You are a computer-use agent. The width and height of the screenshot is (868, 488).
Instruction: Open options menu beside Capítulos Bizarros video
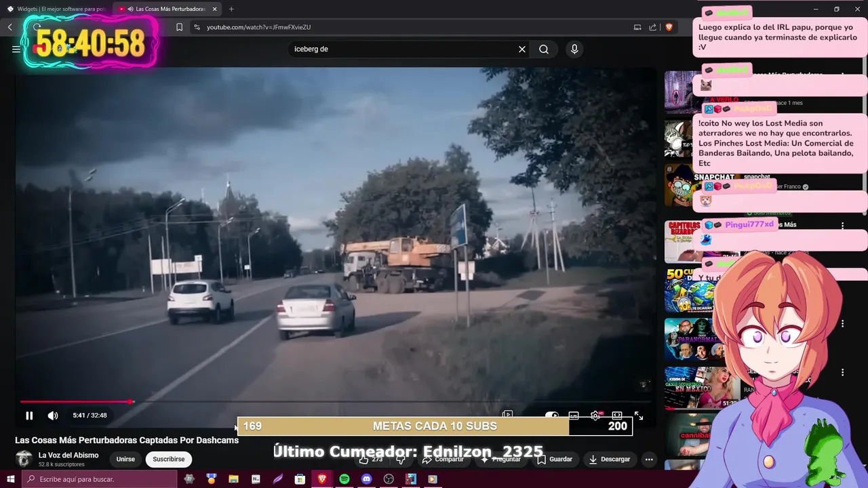(842, 226)
